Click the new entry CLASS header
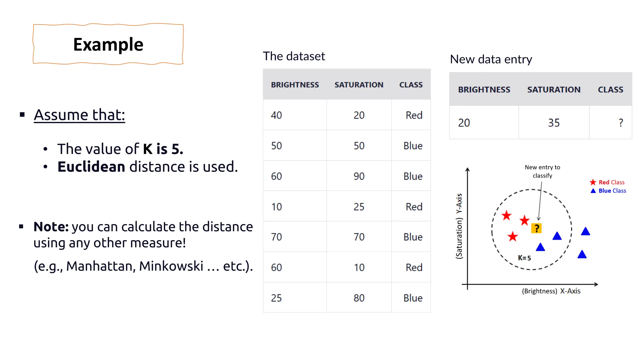The width and height of the screenshot is (644, 362). pyautogui.click(x=610, y=90)
